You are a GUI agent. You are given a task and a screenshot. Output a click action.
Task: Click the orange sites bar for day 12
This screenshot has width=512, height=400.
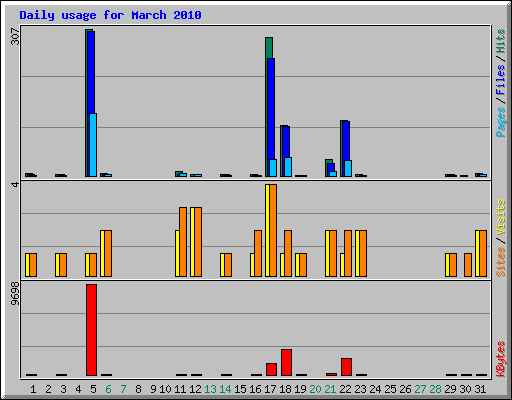coord(198,242)
